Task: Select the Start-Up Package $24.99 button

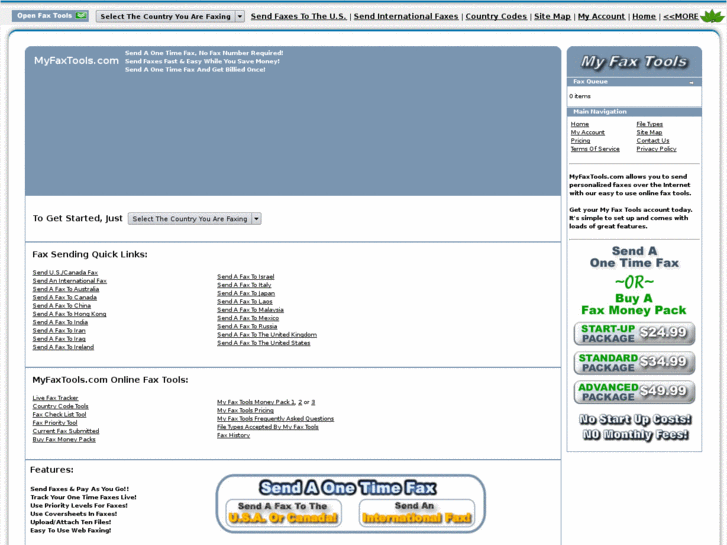Action: 634,333
